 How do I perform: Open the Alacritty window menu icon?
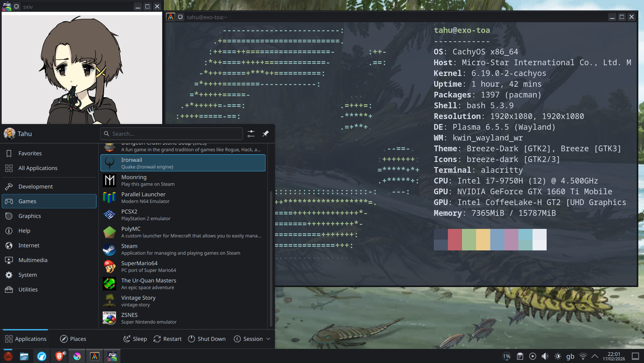171,17
